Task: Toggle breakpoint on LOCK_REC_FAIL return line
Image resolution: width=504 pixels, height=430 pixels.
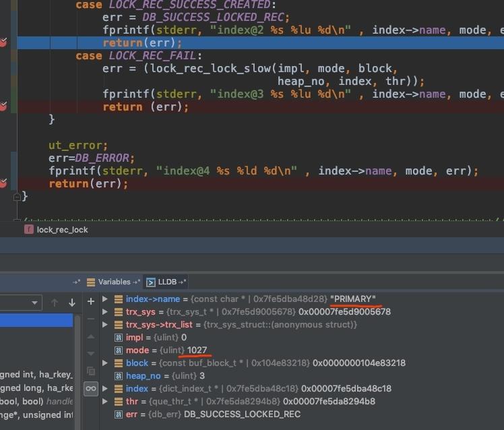Action: tap(3, 106)
